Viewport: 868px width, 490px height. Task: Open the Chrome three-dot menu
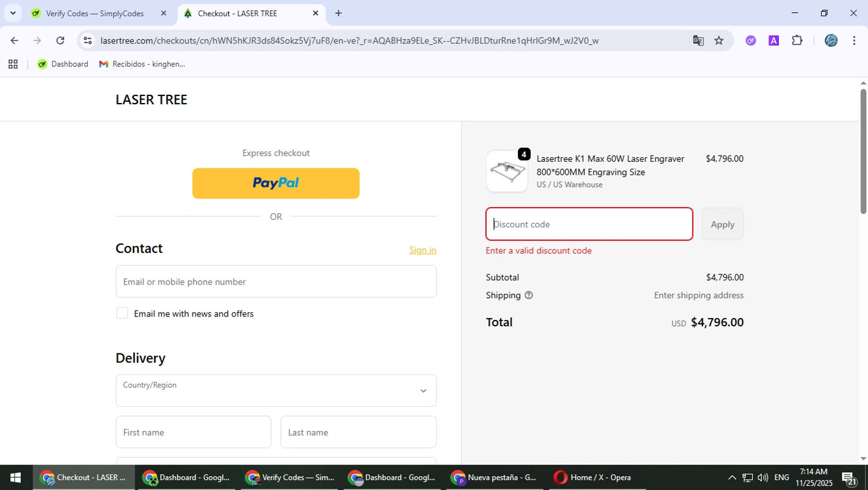point(854,40)
